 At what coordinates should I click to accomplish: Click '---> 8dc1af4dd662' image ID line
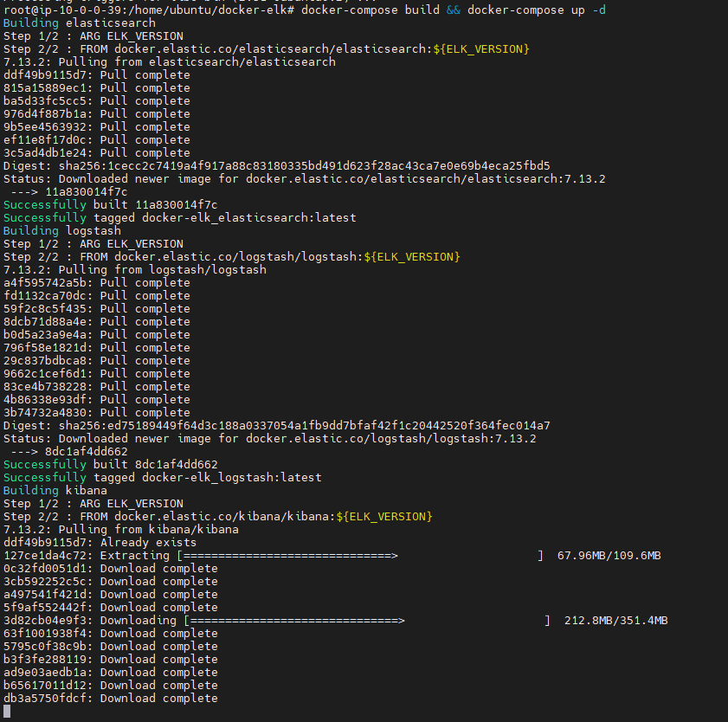pos(68,452)
